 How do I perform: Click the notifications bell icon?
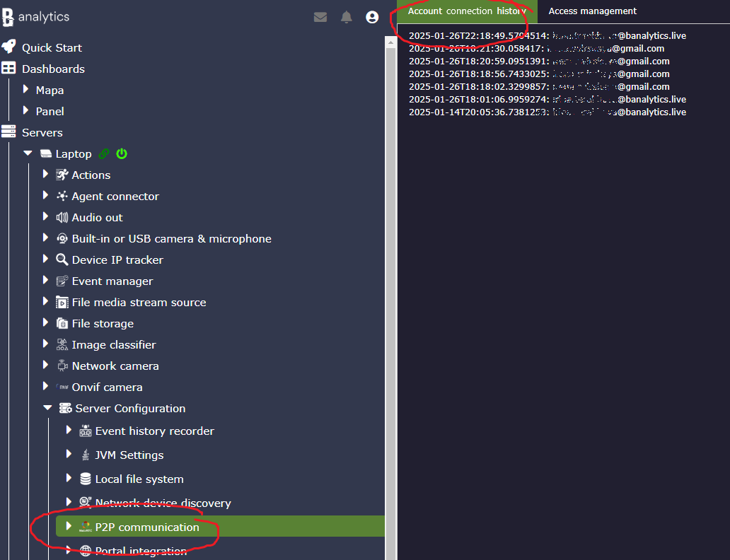(x=346, y=17)
